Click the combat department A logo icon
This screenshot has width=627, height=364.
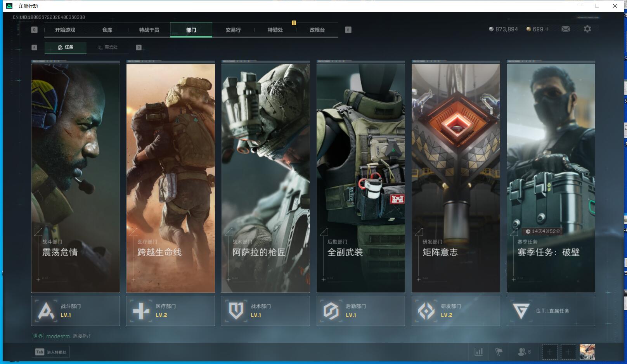tap(46, 311)
